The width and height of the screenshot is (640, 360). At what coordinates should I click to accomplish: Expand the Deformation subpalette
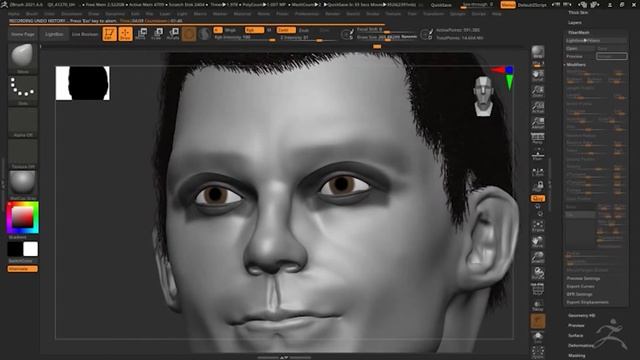coord(580,345)
